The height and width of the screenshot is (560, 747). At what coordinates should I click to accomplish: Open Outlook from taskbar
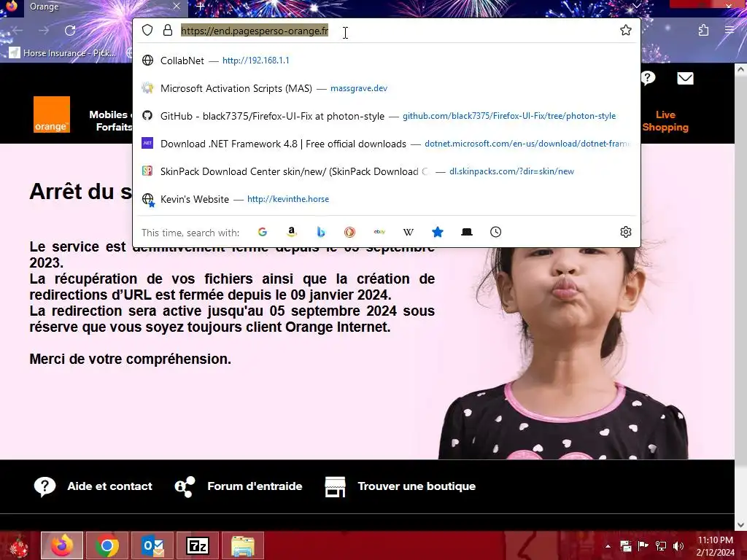pyautogui.click(x=152, y=545)
